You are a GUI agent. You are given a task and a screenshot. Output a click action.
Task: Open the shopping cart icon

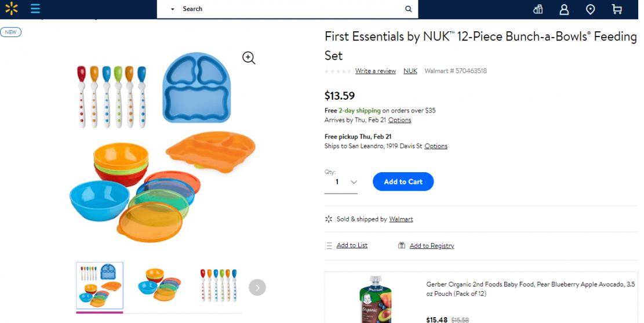(617, 9)
